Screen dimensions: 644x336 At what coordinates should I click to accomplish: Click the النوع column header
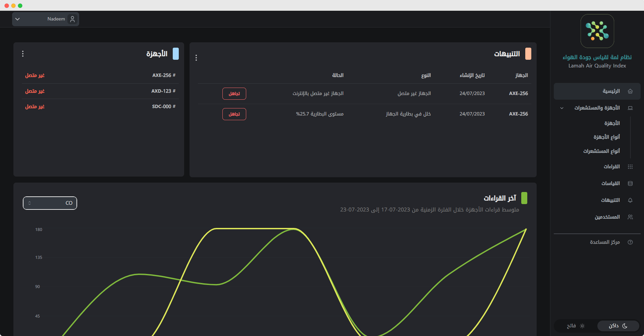point(426,76)
